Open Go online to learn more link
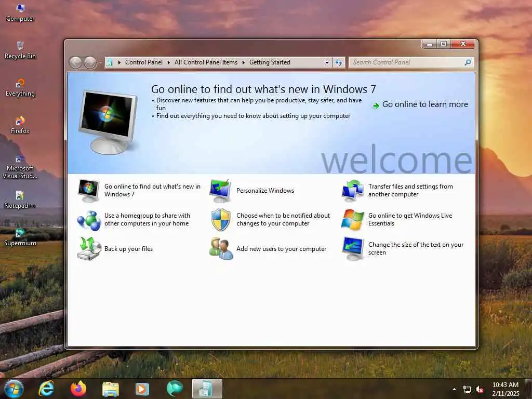 [x=425, y=104]
